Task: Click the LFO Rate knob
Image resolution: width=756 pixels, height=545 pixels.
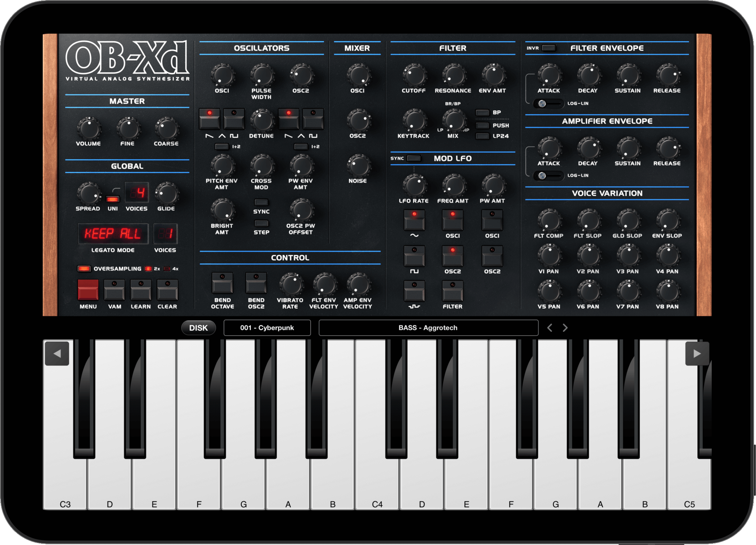Action: [414, 186]
